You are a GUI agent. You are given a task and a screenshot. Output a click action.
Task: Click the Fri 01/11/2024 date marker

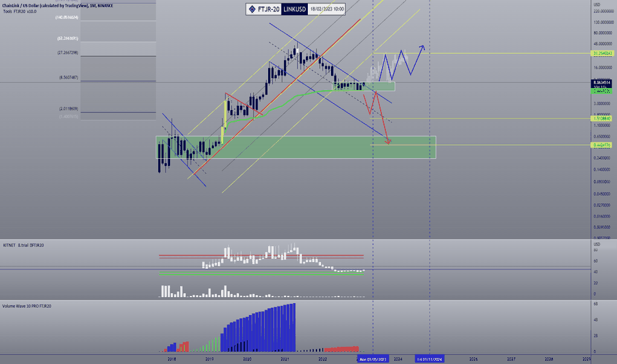(x=429, y=359)
